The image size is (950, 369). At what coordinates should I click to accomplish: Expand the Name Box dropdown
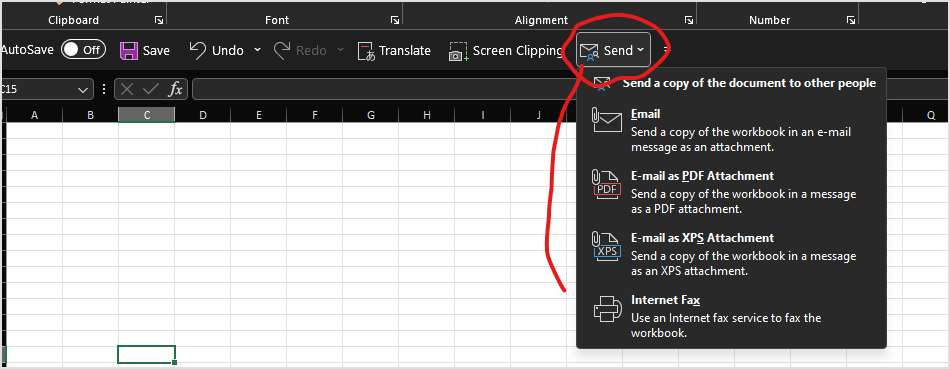point(83,90)
